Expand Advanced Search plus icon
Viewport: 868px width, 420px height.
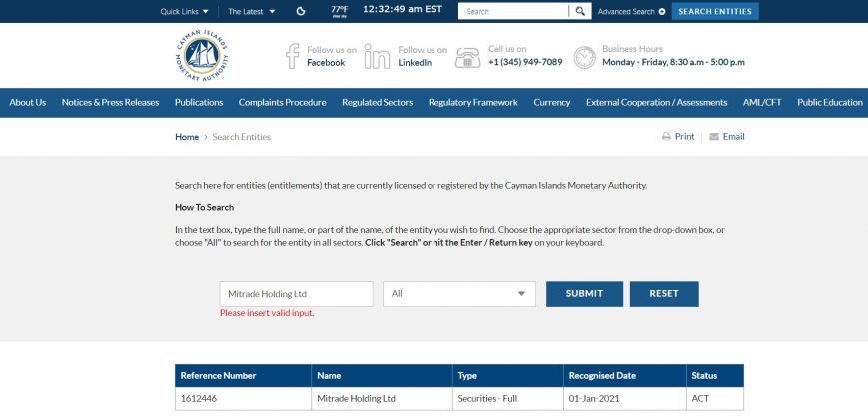coord(662,11)
